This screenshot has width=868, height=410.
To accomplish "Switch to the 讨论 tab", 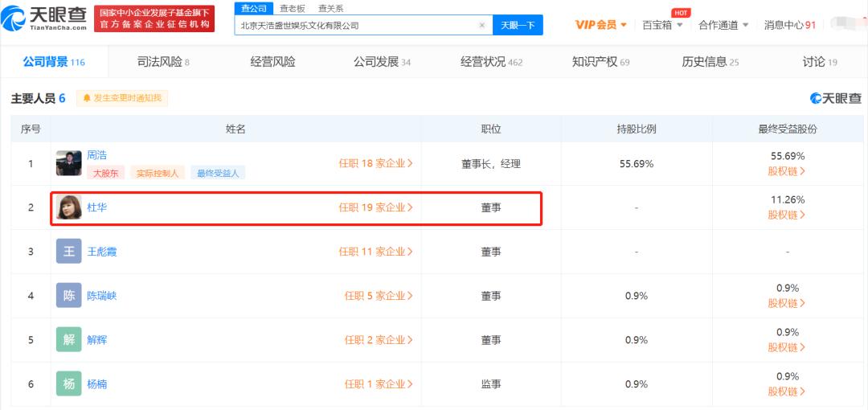I will click(x=820, y=62).
